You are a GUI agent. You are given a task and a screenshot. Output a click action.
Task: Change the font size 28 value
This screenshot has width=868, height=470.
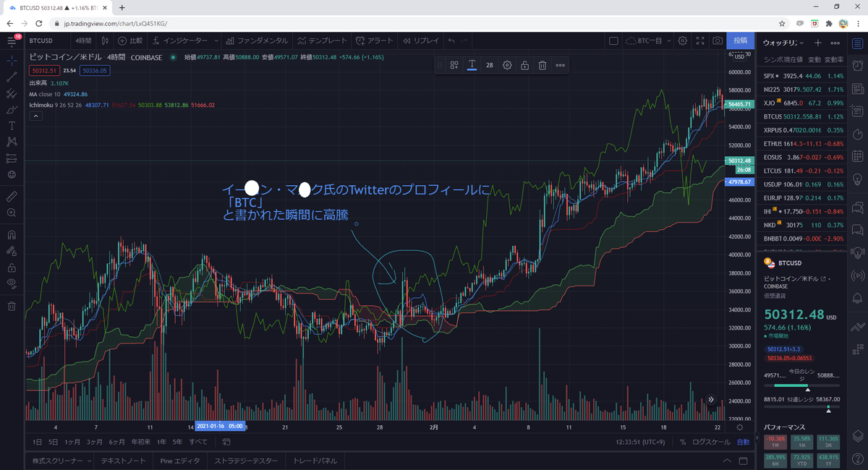tap(490, 65)
